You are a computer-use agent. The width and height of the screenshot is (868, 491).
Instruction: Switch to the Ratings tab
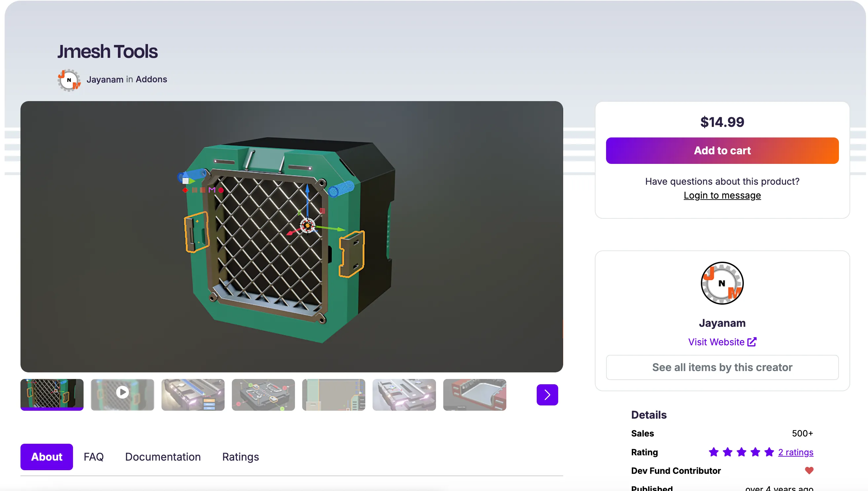tap(240, 457)
